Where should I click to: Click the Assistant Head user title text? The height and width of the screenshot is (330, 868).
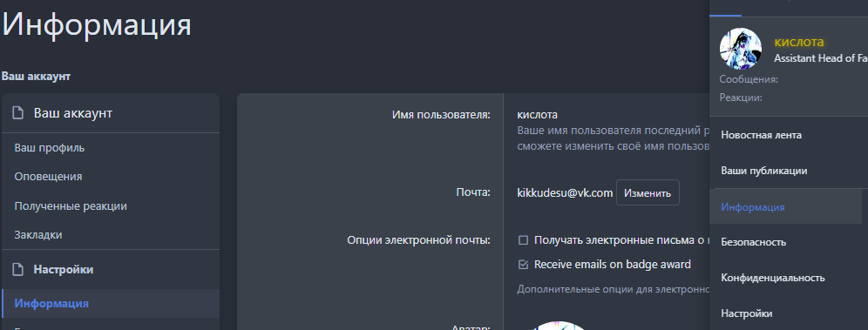coord(820,58)
